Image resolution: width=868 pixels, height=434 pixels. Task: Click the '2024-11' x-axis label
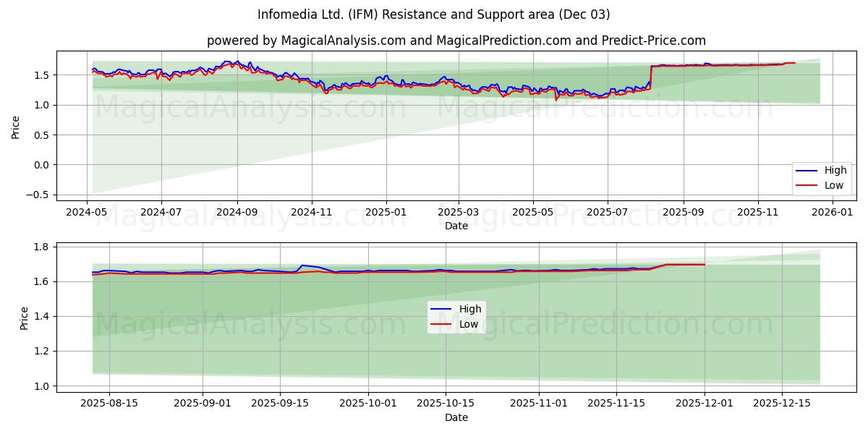point(312,212)
